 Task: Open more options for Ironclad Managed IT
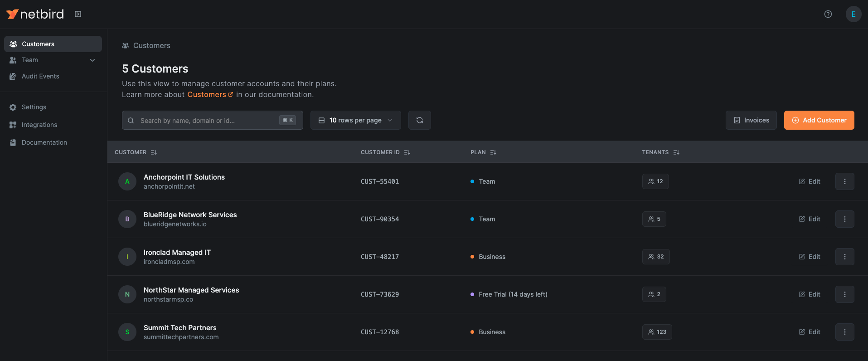tap(845, 257)
